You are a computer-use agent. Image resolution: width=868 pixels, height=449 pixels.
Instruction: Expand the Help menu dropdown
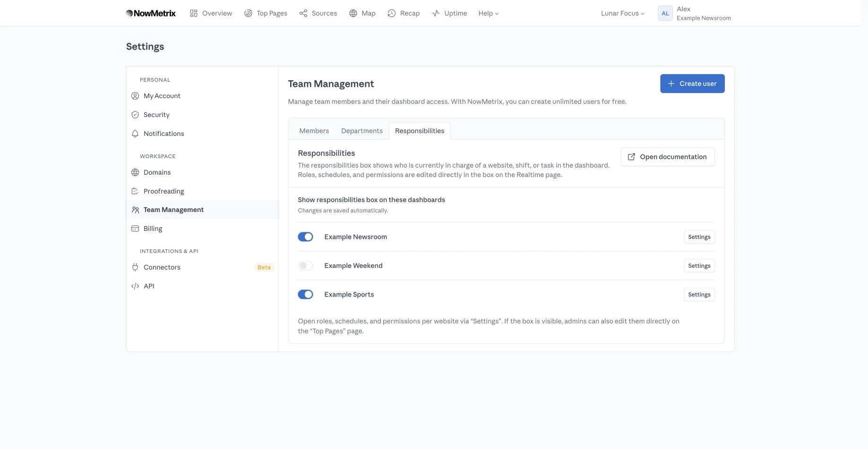(489, 13)
